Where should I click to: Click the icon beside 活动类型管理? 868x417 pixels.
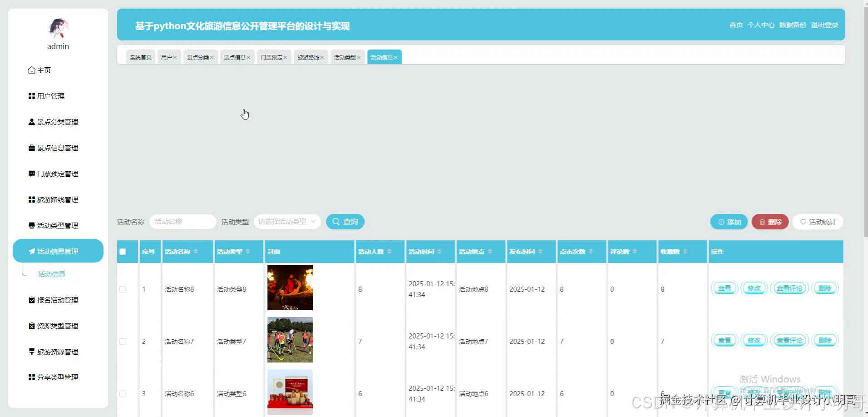click(32, 226)
